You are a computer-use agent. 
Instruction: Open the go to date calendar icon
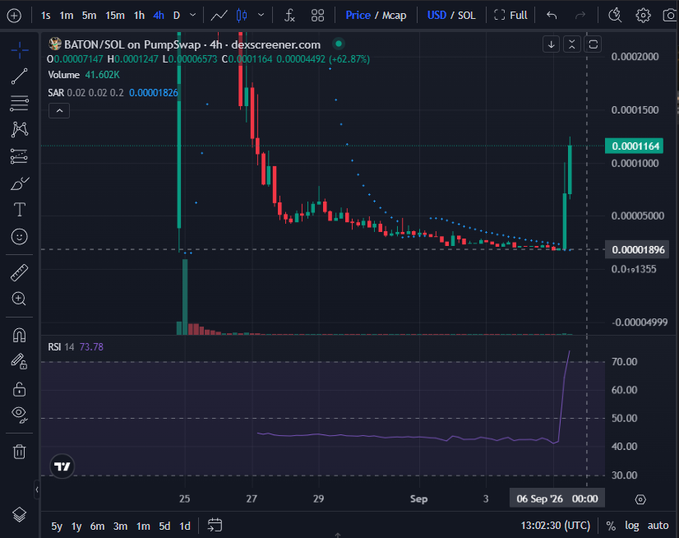coord(215,525)
